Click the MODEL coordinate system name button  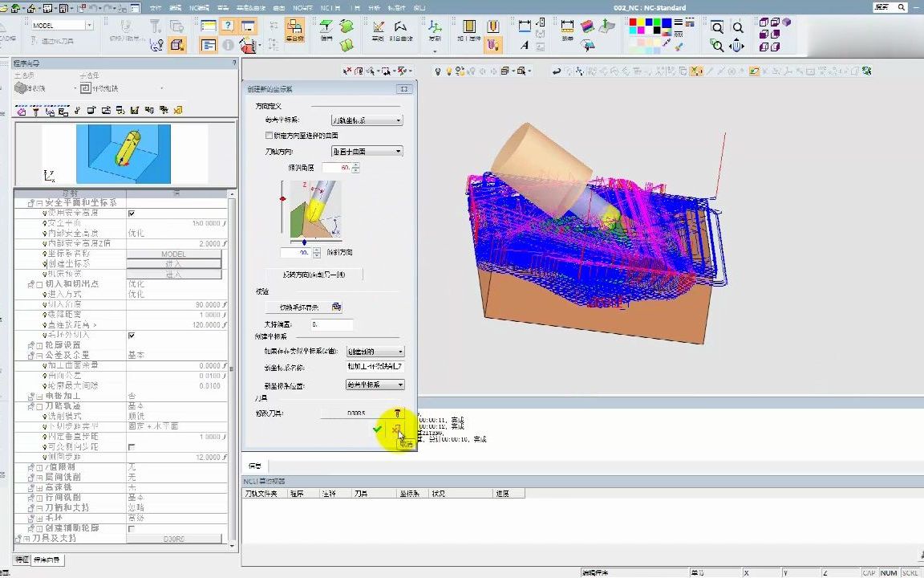[x=173, y=254]
